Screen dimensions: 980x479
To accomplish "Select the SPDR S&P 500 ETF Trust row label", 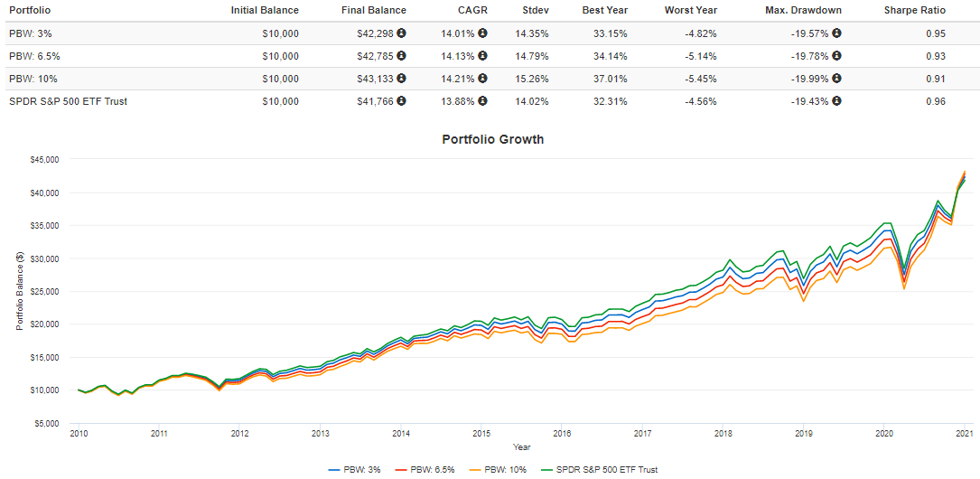I will (68, 101).
